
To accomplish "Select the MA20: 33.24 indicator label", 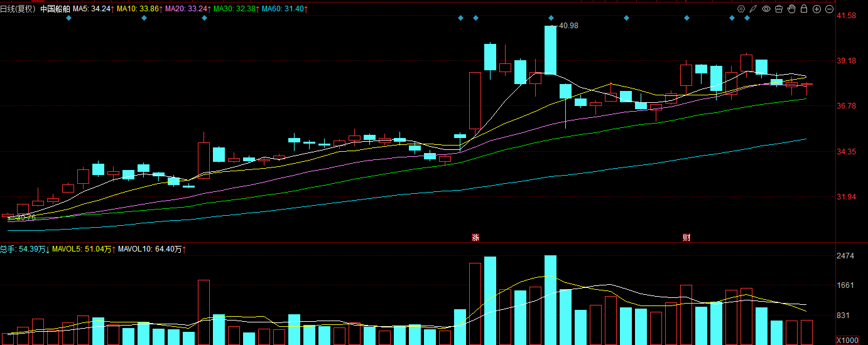I will [x=188, y=9].
